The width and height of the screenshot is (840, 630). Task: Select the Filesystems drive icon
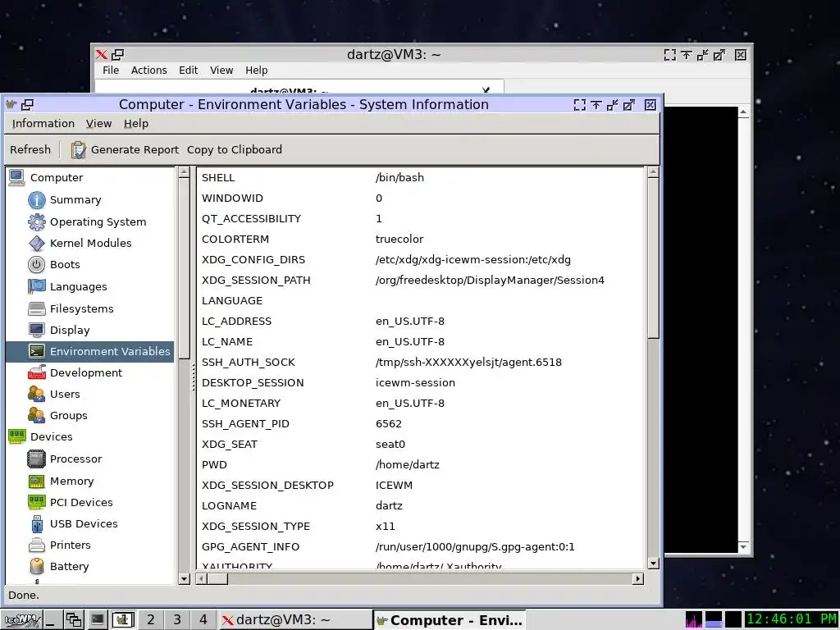(x=36, y=308)
